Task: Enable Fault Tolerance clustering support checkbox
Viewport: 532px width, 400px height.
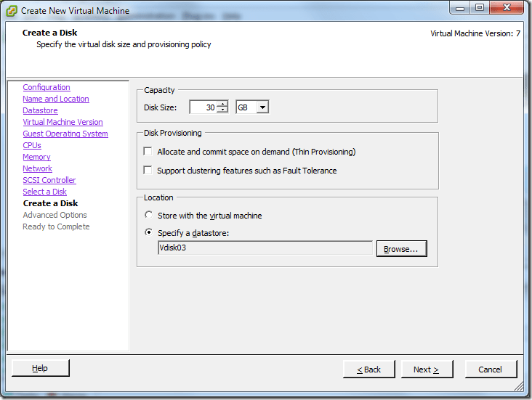Action: 148,170
